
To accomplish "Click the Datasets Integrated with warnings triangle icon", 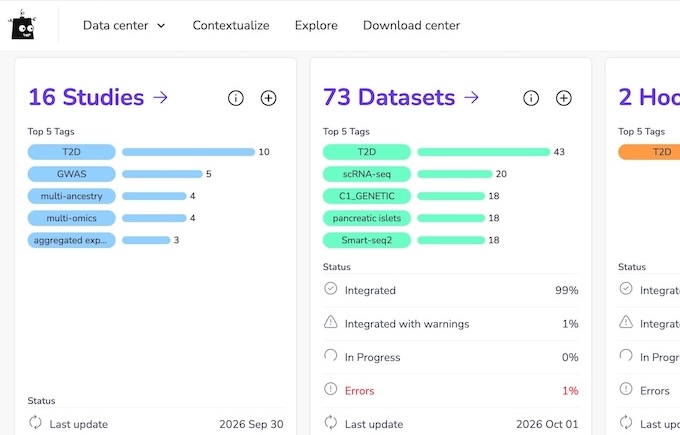I will coord(330,322).
